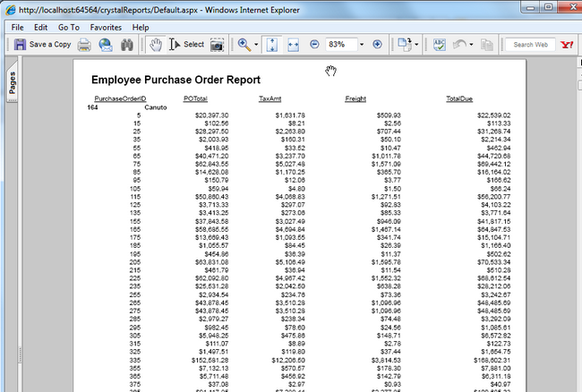582x392 pixels.
Task: Open the Go To menu
Action: (x=69, y=28)
